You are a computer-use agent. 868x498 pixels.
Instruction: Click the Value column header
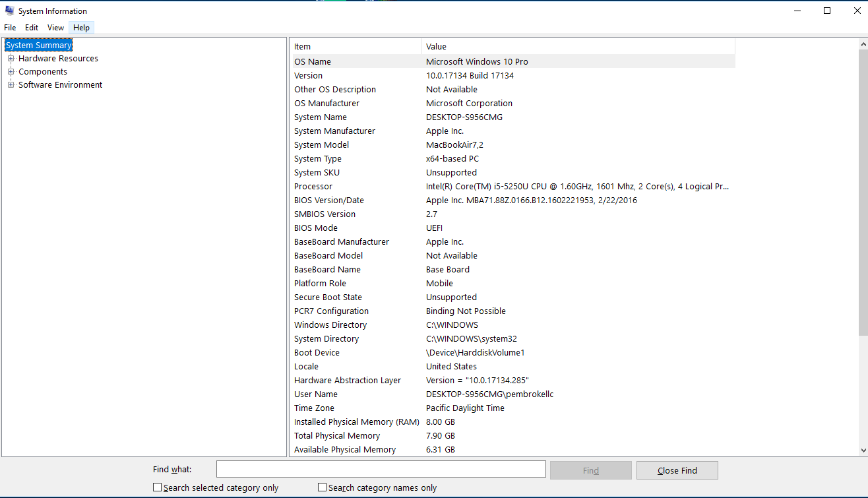pyautogui.click(x=578, y=46)
